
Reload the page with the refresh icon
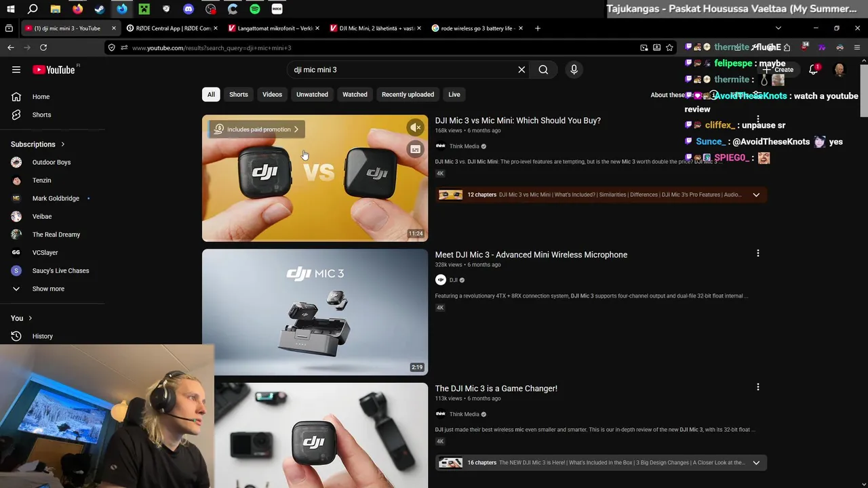click(43, 47)
